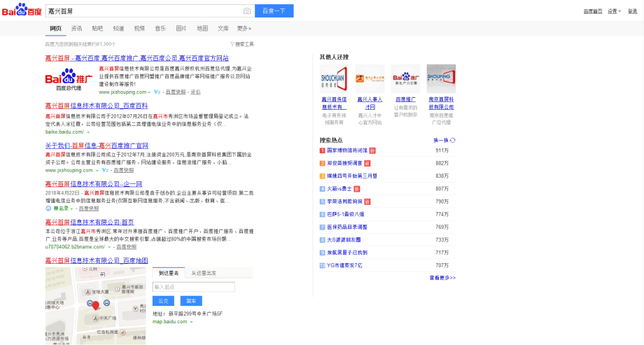Click the 百度推广 新生产力引擎 thumbnail
This screenshot has width=644, height=345.
coord(405,78)
